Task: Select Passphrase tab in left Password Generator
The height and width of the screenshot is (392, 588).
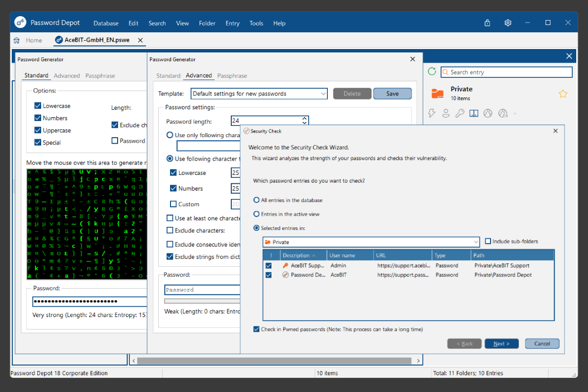Action: click(x=100, y=76)
